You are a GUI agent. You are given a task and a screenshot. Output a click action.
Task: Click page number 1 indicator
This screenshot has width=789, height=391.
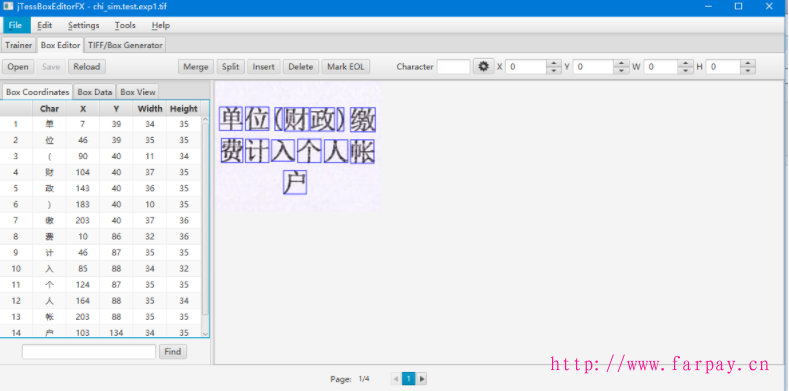(x=409, y=378)
